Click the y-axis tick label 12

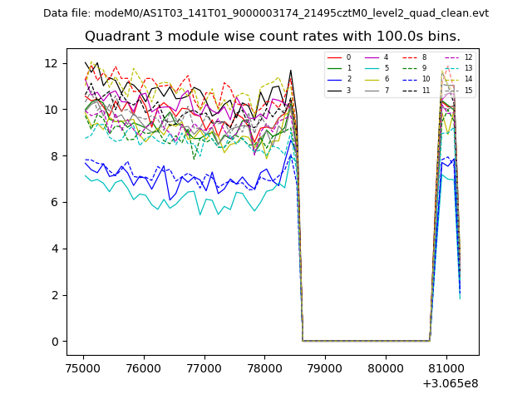(x=50, y=63)
